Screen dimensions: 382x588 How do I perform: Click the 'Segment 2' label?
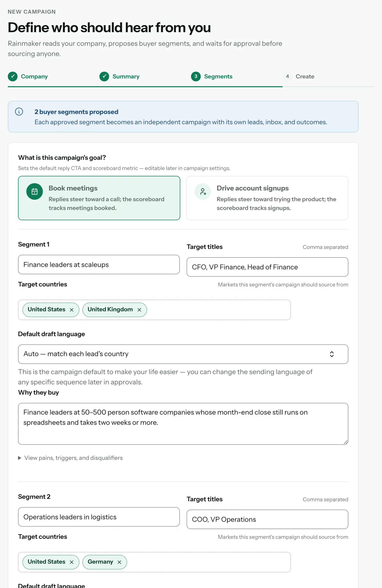[34, 497]
